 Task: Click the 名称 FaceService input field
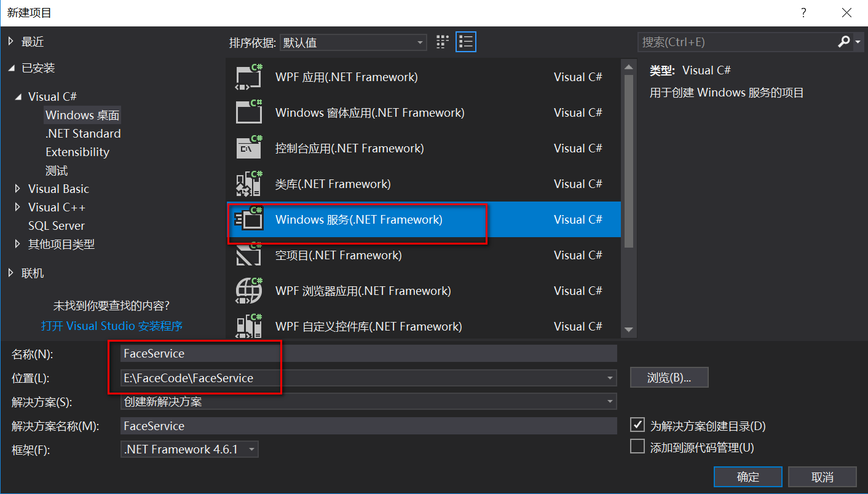pos(369,353)
